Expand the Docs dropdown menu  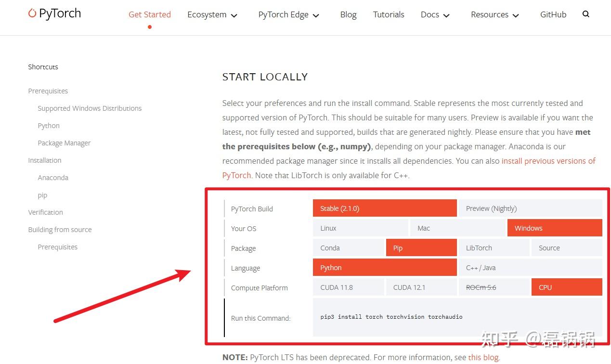tap(435, 14)
